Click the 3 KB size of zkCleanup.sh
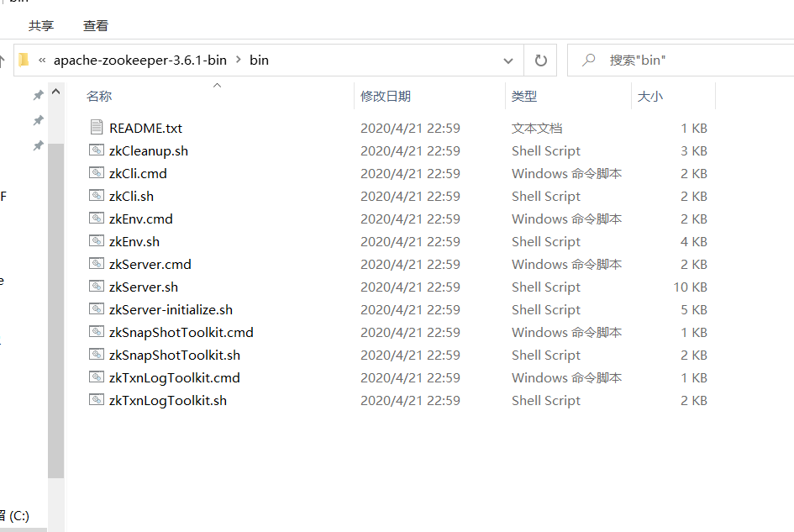This screenshot has width=794, height=532. (693, 151)
